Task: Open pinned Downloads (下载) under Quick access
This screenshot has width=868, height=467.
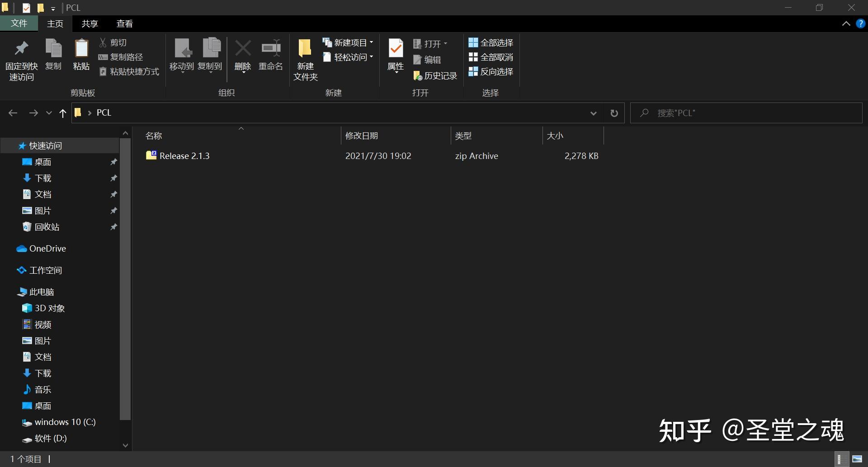Action: click(x=60, y=178)
